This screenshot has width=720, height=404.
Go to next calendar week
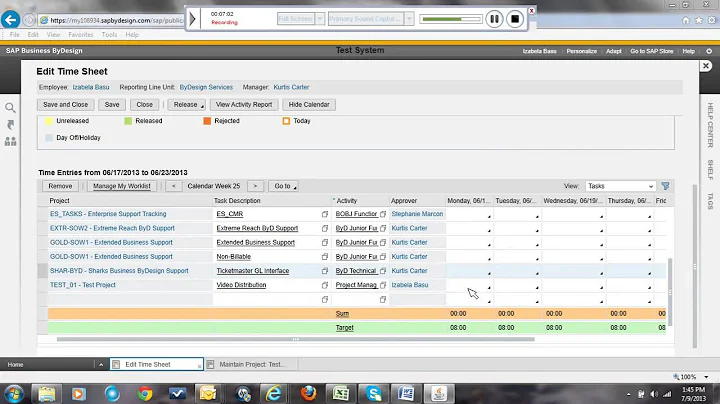255,186
